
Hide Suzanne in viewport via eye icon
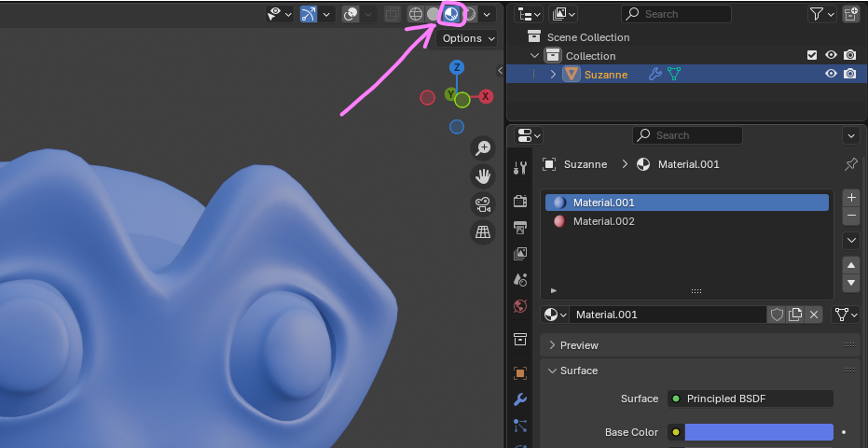pyautogui.click(x=831, y=75)
